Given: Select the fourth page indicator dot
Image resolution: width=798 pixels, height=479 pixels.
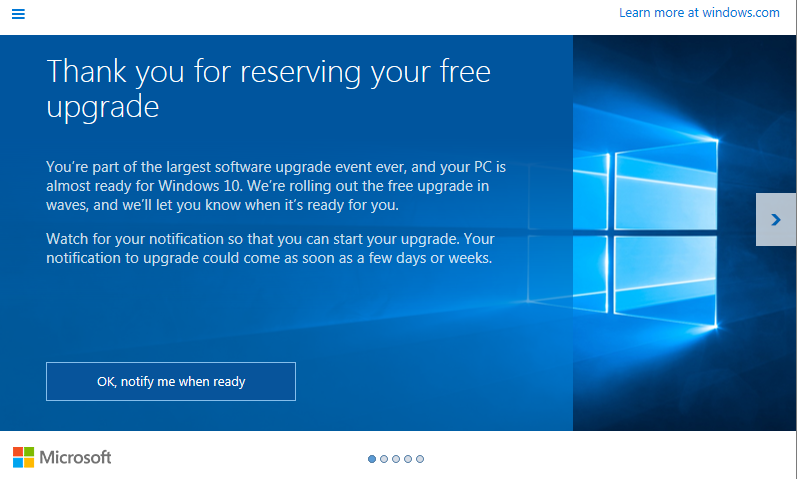Looking at the screenshot, I should pos(408,459).
